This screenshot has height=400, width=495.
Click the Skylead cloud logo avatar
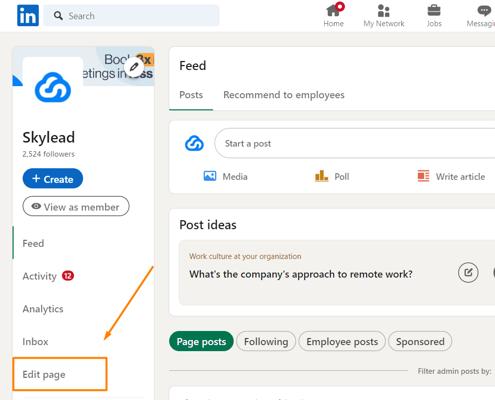tap(53, 87)
